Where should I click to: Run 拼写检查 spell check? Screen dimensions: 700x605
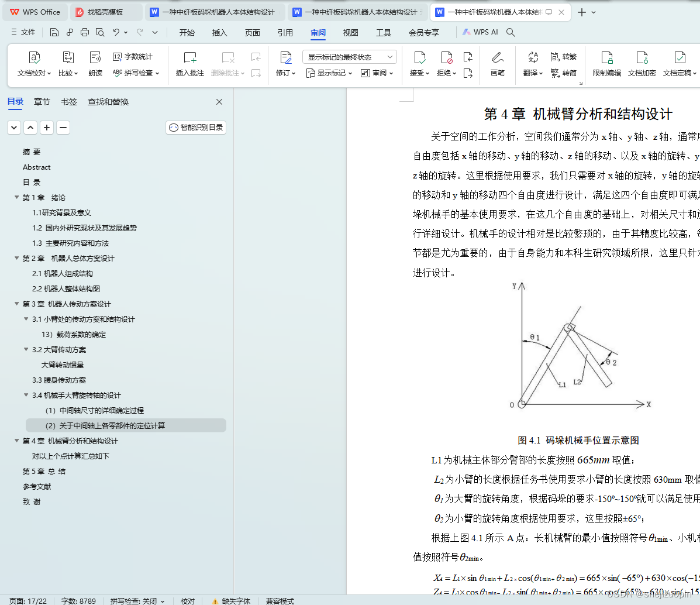(x=136, y=73)
